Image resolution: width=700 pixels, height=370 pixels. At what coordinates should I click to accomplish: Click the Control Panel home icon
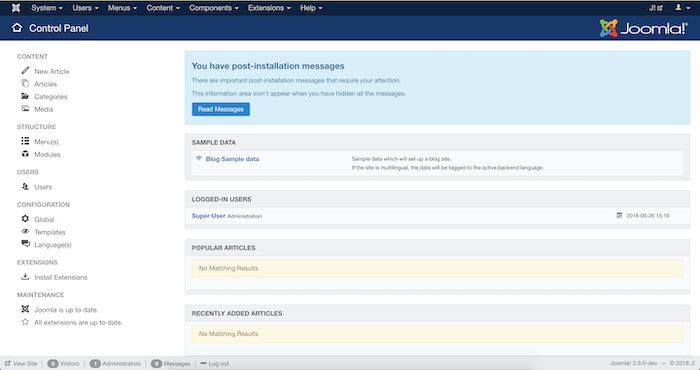[x=17, y=28]
